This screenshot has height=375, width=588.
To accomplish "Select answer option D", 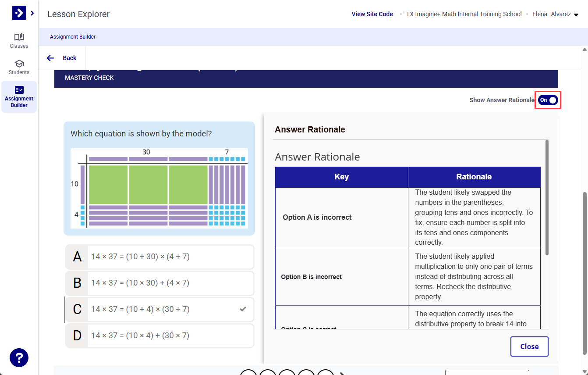I will tap(159, 336).
